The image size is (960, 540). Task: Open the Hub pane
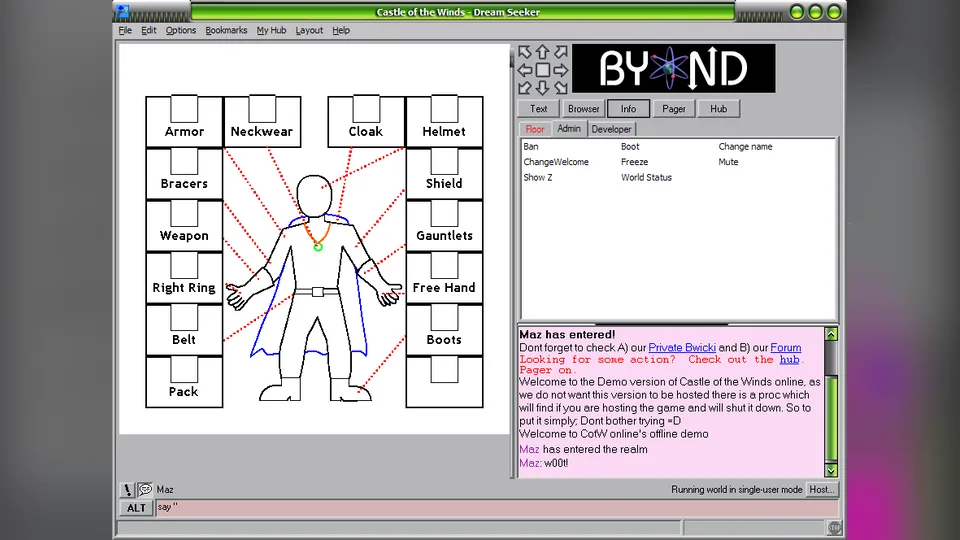point(718,108)
